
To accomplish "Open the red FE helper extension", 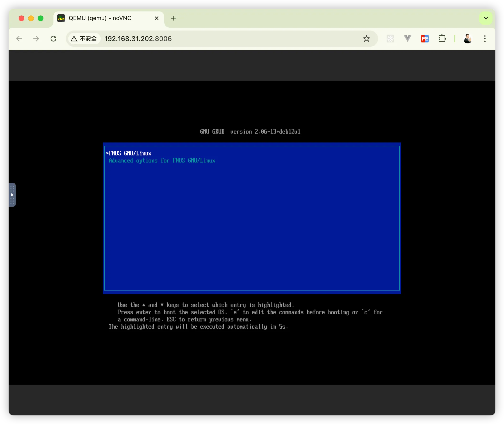I will pos(425,39).
